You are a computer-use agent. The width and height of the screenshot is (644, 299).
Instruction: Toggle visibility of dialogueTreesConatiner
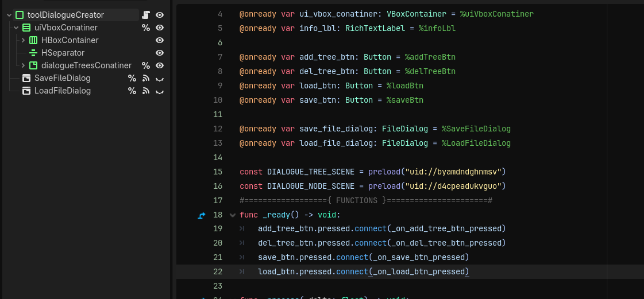[x=160, y=65]
